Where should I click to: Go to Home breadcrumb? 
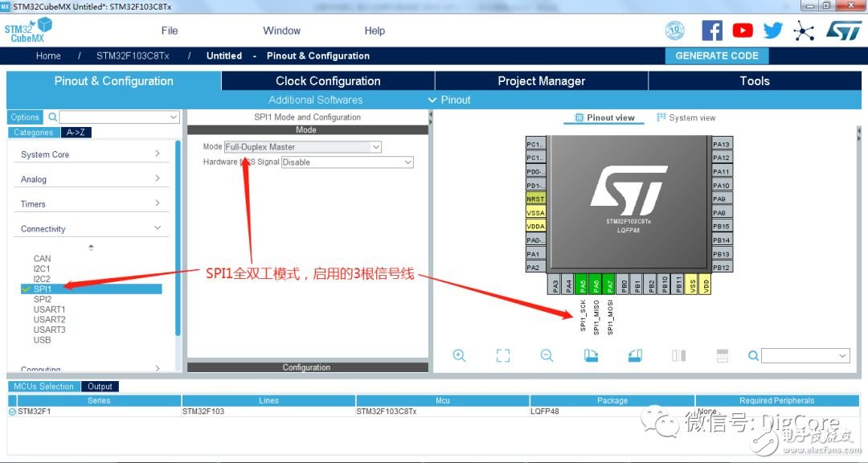coord(48,55)
